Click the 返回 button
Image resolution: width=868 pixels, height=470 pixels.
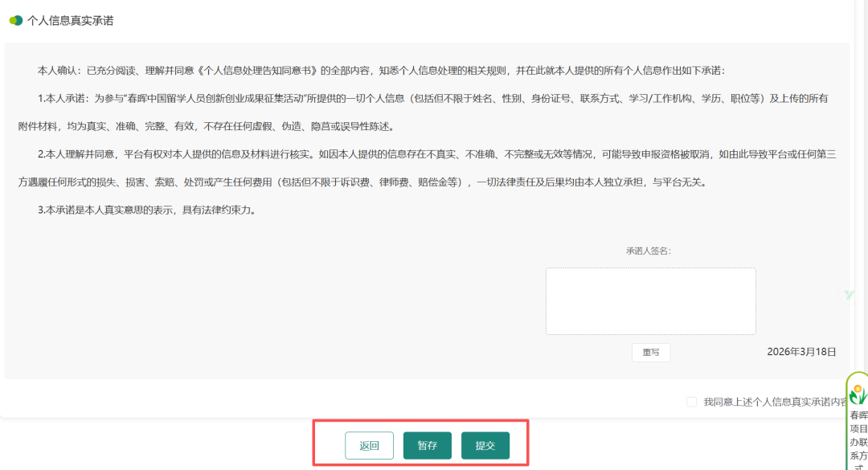369,446
